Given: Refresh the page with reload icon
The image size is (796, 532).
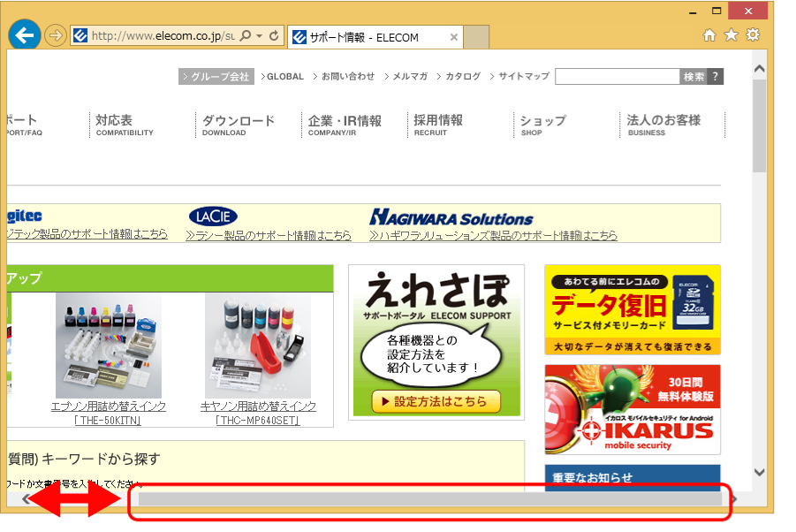Looking at the screenshot, I should point(274,35).
